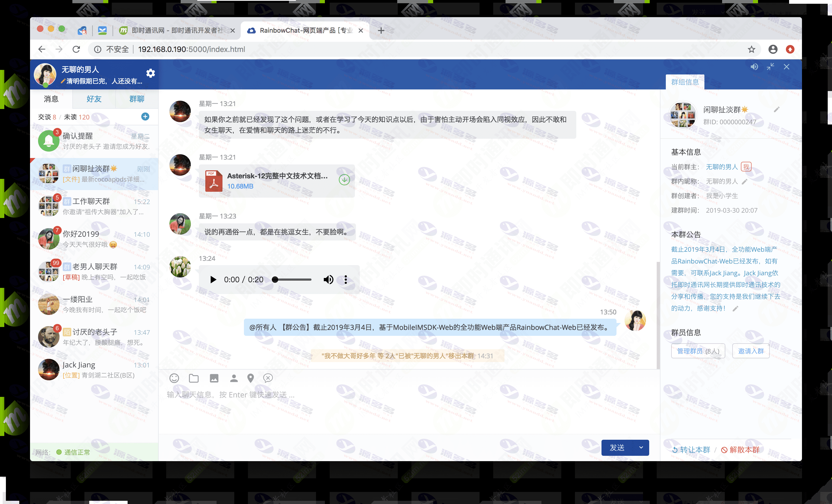Viewport: 832px width, 504px height.
Task: Switch to the 群聊 tab
Action: click(137, 99)
